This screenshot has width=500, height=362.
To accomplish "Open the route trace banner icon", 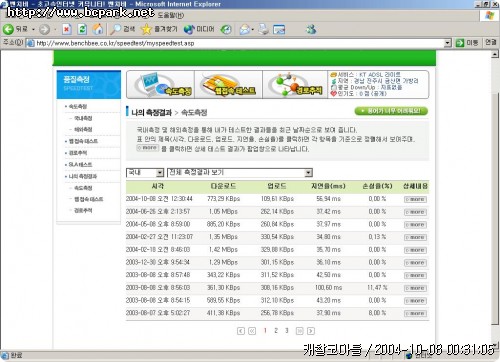I will pos(295,85).
